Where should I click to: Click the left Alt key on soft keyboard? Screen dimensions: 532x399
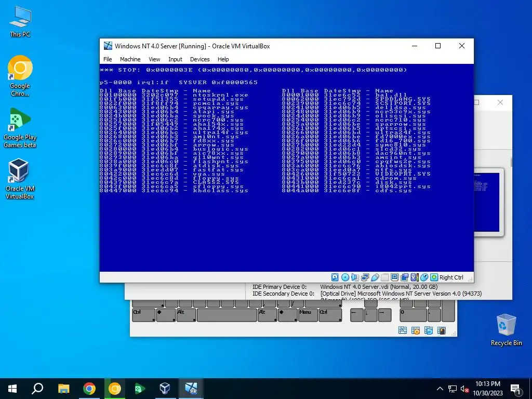(186, 314)
